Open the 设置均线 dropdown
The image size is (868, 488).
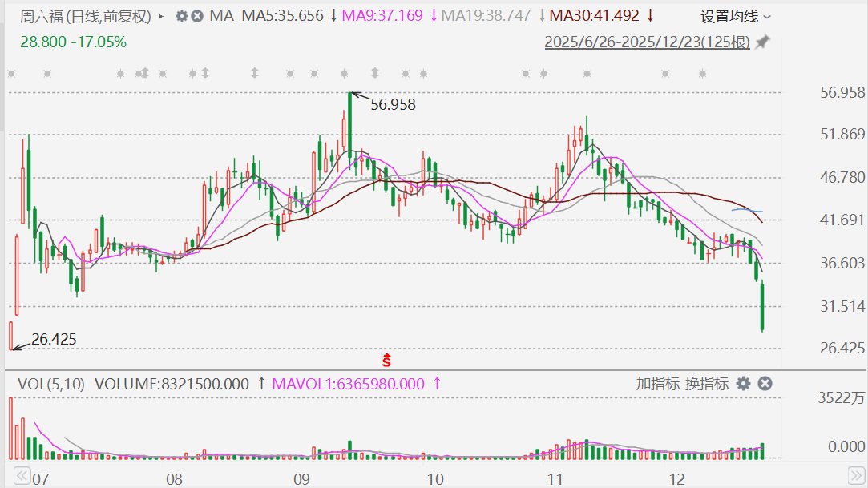(735, 17)
